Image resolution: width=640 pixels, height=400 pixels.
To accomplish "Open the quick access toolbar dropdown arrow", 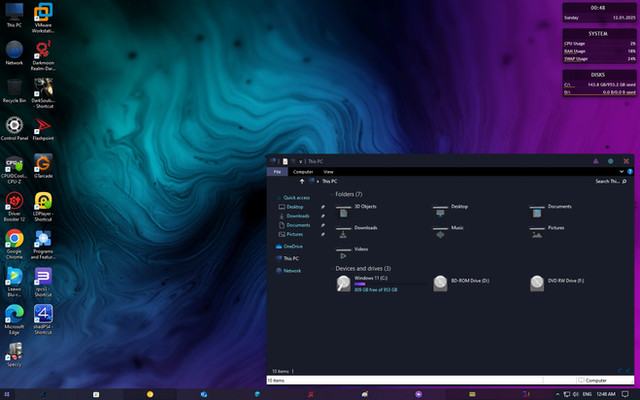I will tap(300, 162).
